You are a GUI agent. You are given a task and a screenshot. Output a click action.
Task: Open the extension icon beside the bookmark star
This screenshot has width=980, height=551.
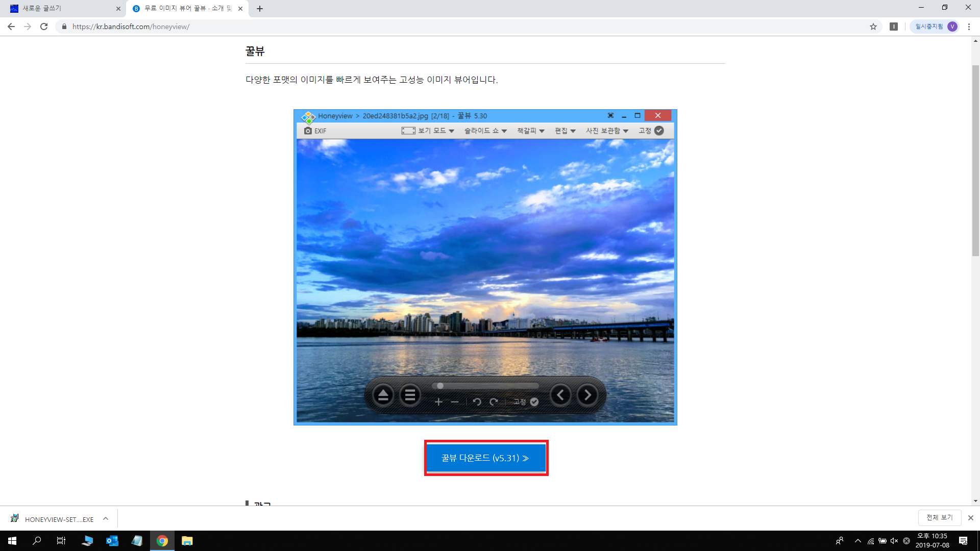[x=894, y=27]
